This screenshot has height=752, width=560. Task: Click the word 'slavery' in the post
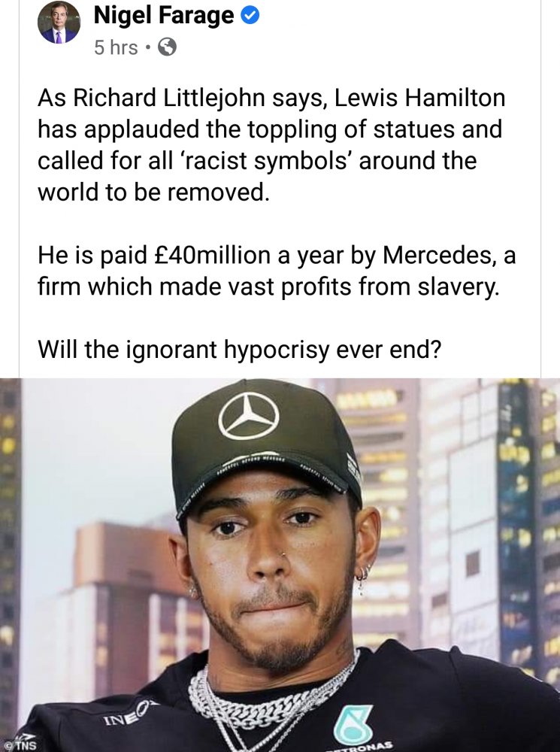[x=458, y=287]
